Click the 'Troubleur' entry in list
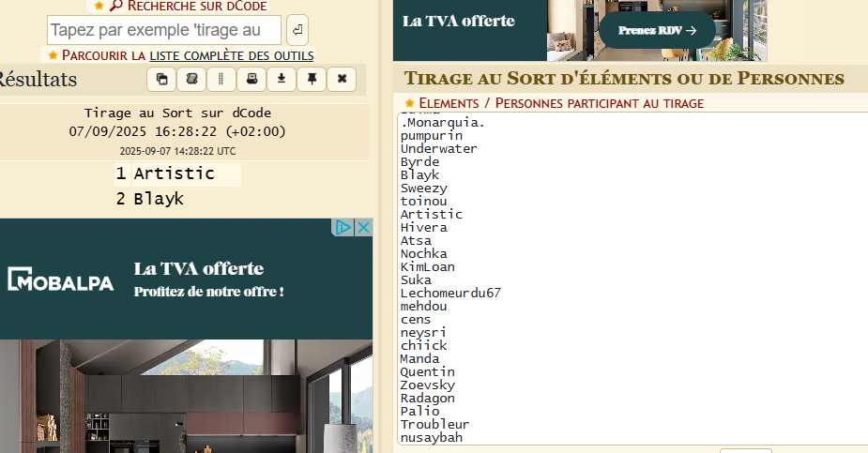868x453 pixels. click(434, 425)
